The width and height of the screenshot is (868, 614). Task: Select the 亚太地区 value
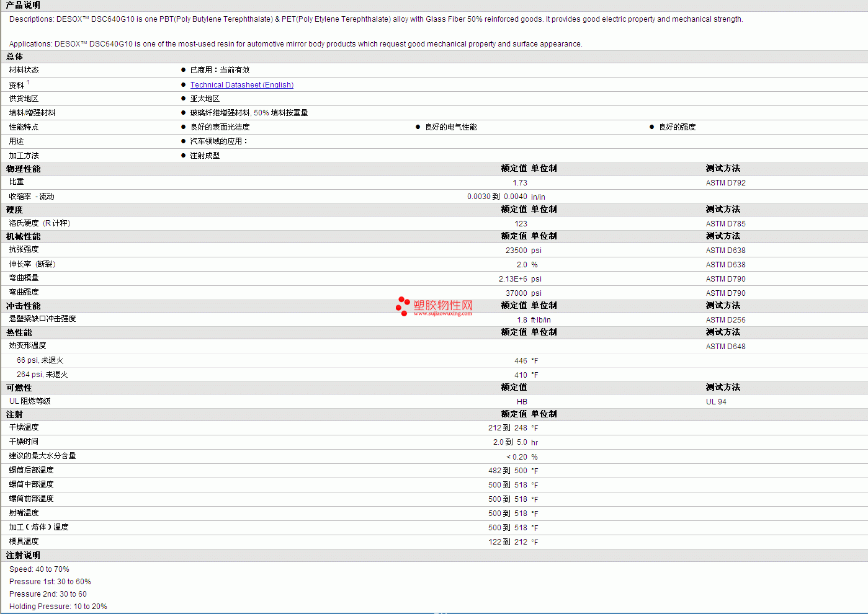coord(205,99)
